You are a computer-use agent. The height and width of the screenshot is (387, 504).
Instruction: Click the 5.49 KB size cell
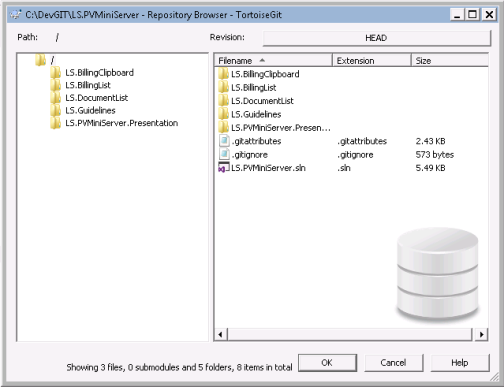430,168
